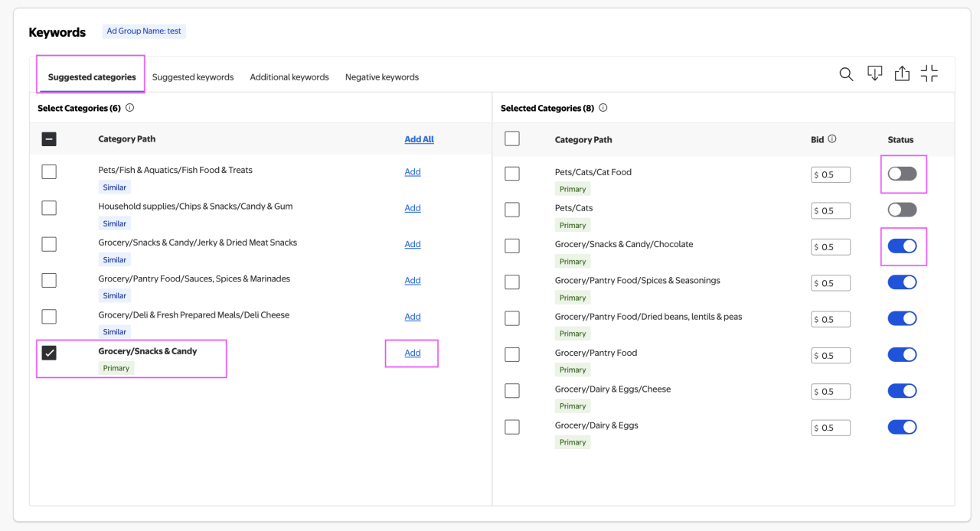The height and width of the screenshot is (531, 980).
Task: Open info icon beside Selected Categories (8)
Action: (x=603, y=108)
